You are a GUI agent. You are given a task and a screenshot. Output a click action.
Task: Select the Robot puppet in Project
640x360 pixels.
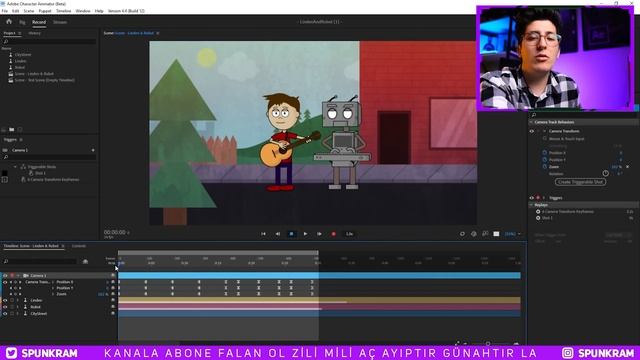pos(20,67)
